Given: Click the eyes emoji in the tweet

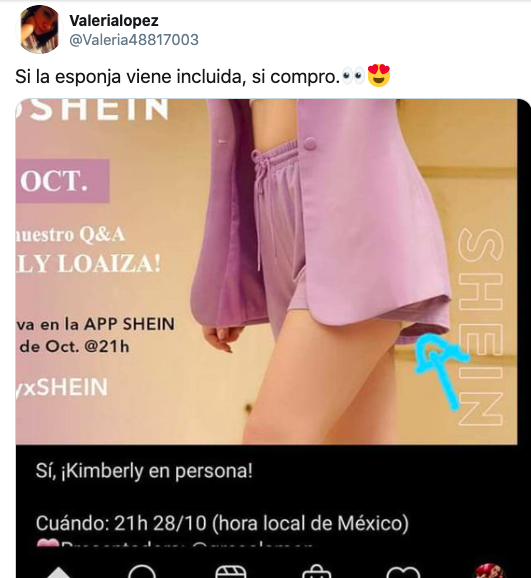Looking at the screenshot, I should coord(353,76).
